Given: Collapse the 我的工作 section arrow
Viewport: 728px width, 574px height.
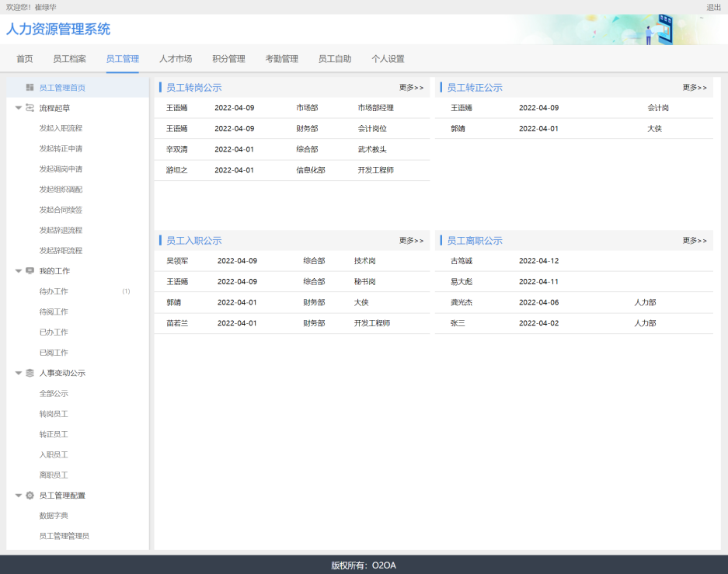Looking at the screenshot, I should pos(19,271).
